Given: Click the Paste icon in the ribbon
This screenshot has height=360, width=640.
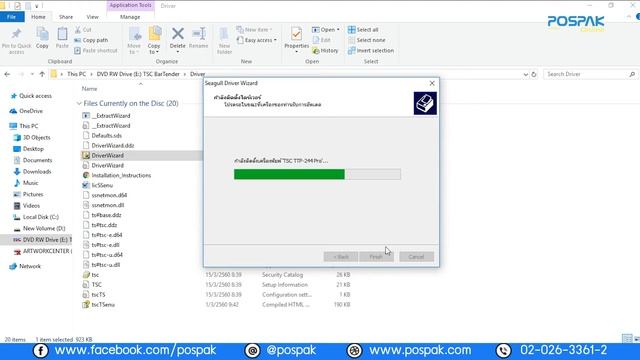Looking at the screenshot, I should [62, 33].
